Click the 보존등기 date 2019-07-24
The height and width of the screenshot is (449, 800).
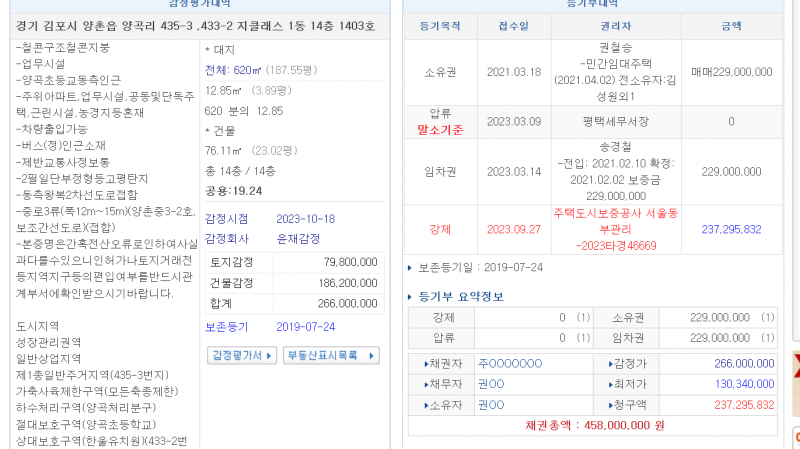coord(305,327)
